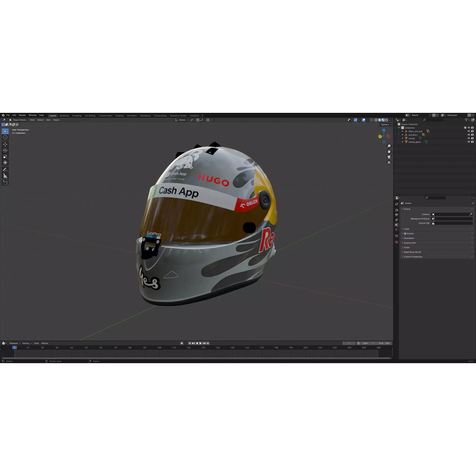Open the Render properties tab in Properties editor
Screen dimensions: 476x476
coord(397,210)
